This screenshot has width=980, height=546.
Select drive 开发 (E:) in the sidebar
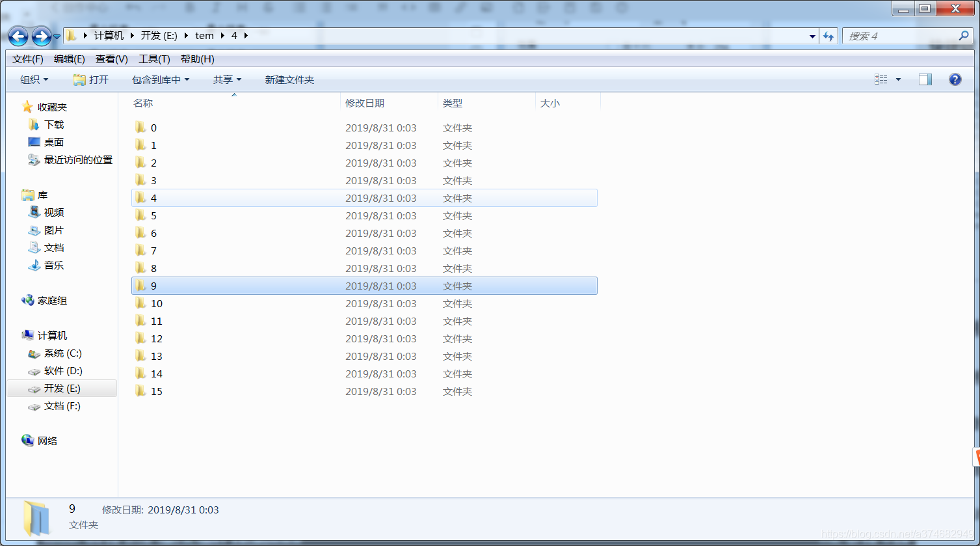click(x=62, y=389)
